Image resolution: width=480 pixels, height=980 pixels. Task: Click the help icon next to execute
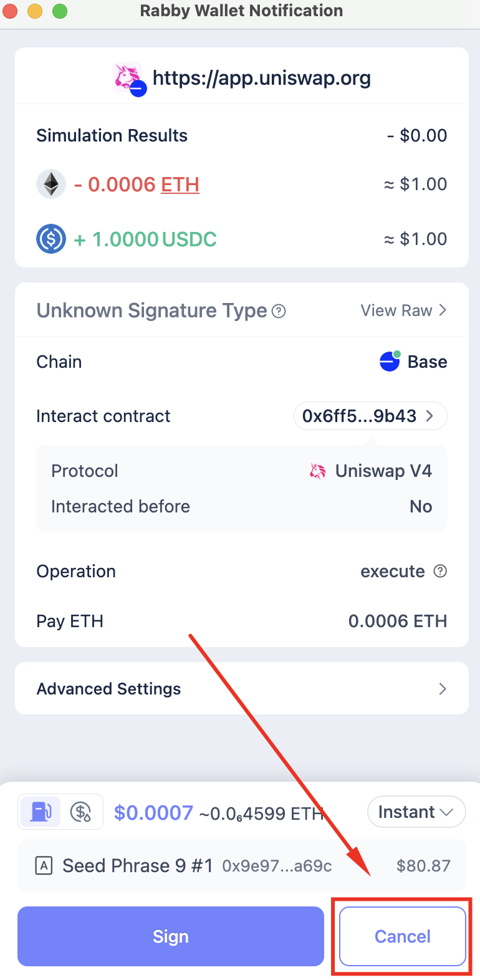(x=440, y=571)
